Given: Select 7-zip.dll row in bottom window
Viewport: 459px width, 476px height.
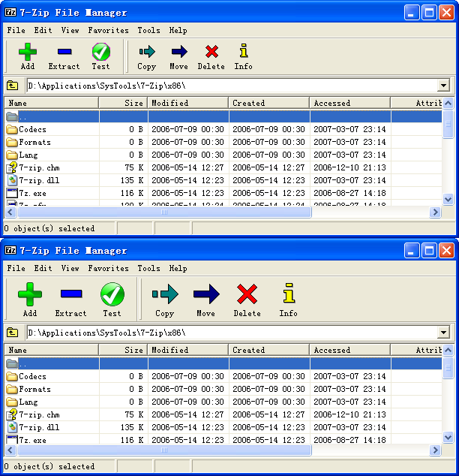Looking at the screenshot, I should pos(223,427).
